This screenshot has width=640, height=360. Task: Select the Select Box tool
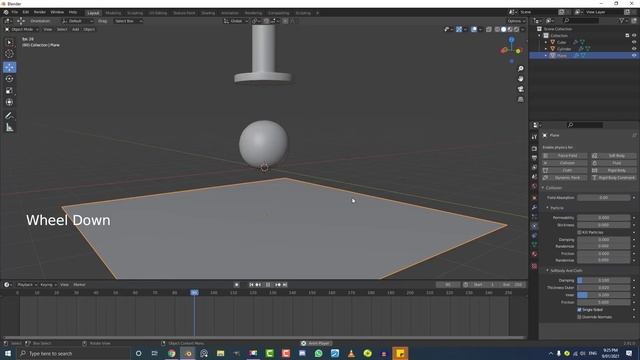[9, 42]
